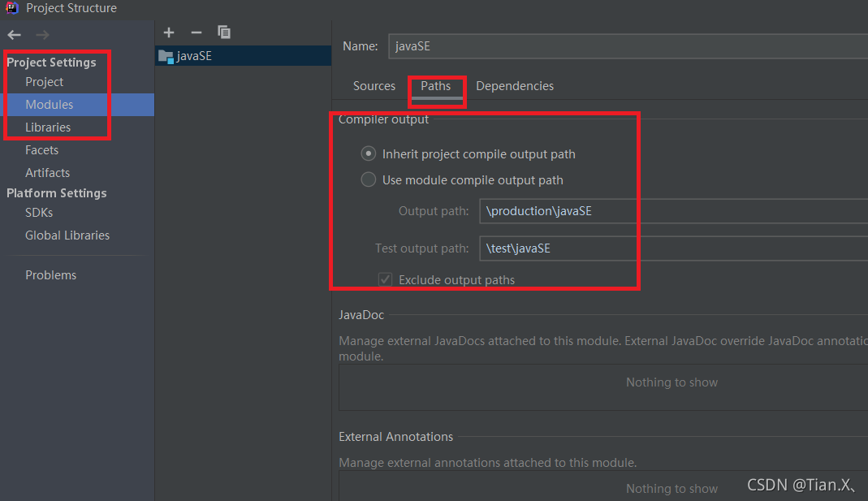Image resolution: width=868 pixels, height=501 pixels.
Task: Open Libraries settings section
Action: [48, 127]
